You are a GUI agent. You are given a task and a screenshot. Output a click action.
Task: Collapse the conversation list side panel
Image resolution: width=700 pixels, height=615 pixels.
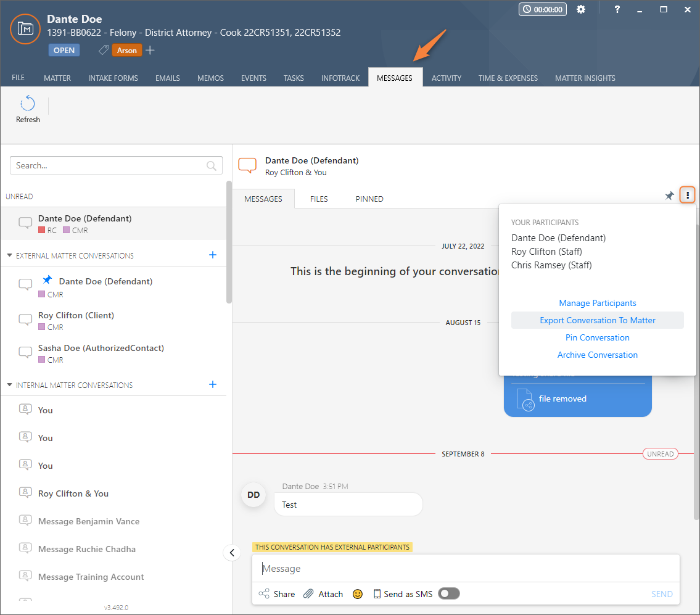tap(232, 553)
